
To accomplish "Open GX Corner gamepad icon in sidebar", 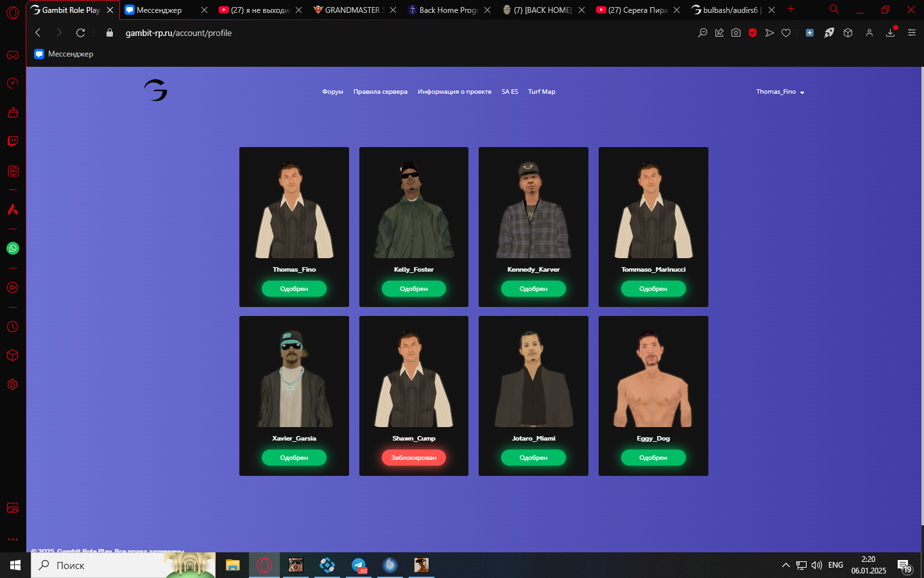I will pyautogui.click(x=13, y=55).
